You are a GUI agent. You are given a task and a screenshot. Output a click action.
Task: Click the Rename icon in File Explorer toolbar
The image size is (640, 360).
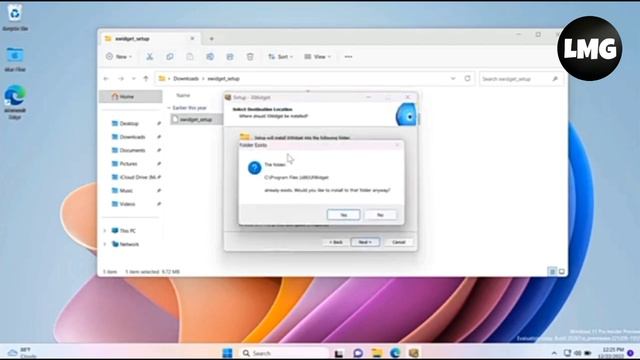[x=210, y=57]
